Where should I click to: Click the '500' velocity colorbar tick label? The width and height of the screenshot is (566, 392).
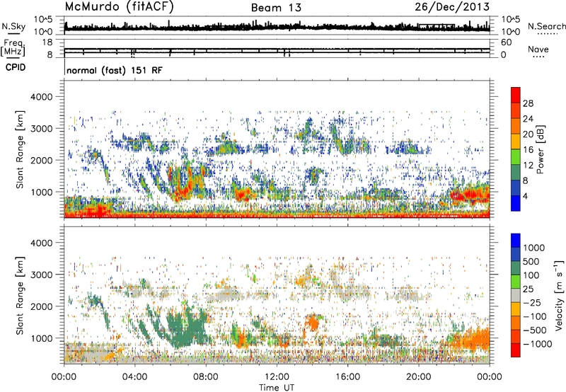531,261
